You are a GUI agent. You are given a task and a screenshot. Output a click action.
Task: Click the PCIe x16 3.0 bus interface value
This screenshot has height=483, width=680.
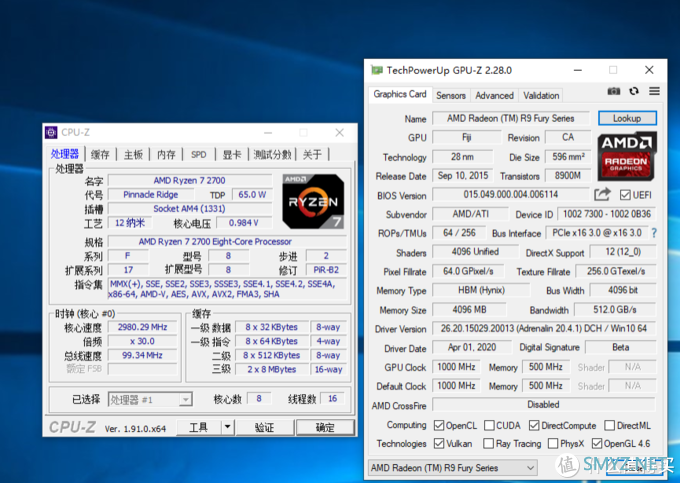[597, 233]
